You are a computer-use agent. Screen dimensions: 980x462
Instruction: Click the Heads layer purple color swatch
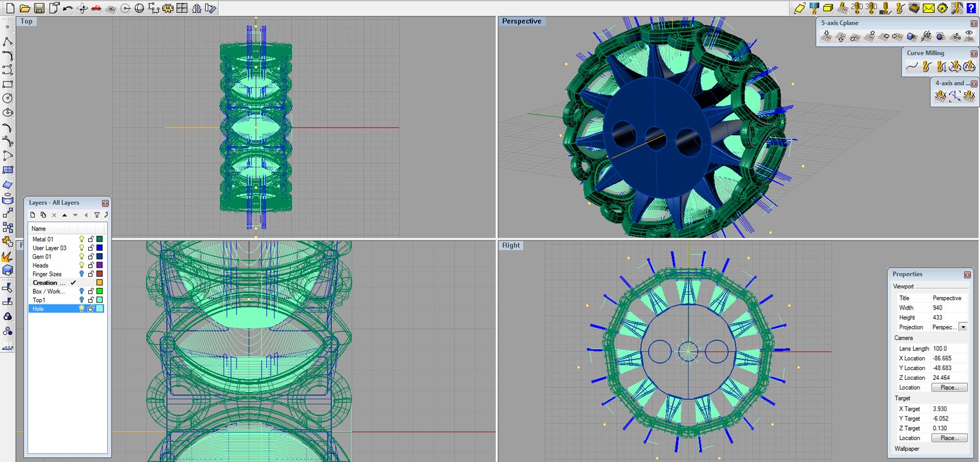click(99, 265)
